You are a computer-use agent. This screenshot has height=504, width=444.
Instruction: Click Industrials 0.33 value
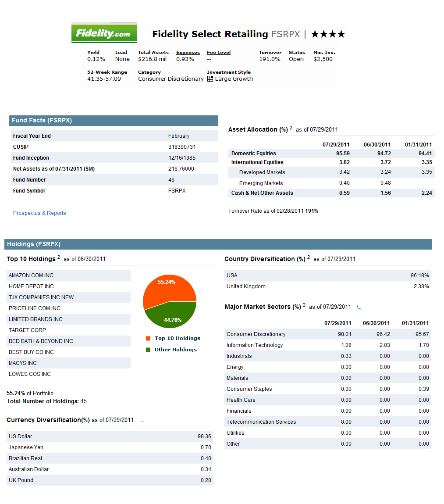[346, 356]
